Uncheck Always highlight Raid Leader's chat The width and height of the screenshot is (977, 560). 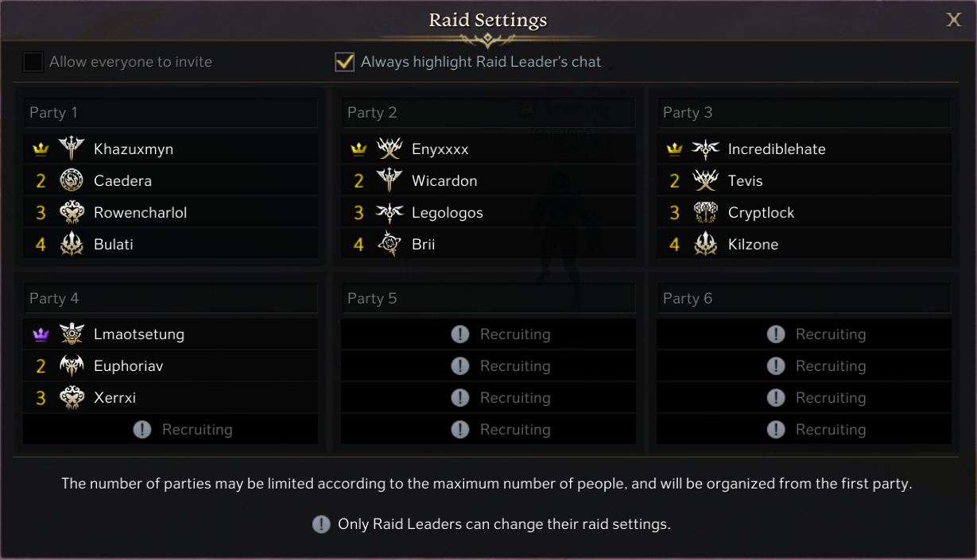point(344,62)
